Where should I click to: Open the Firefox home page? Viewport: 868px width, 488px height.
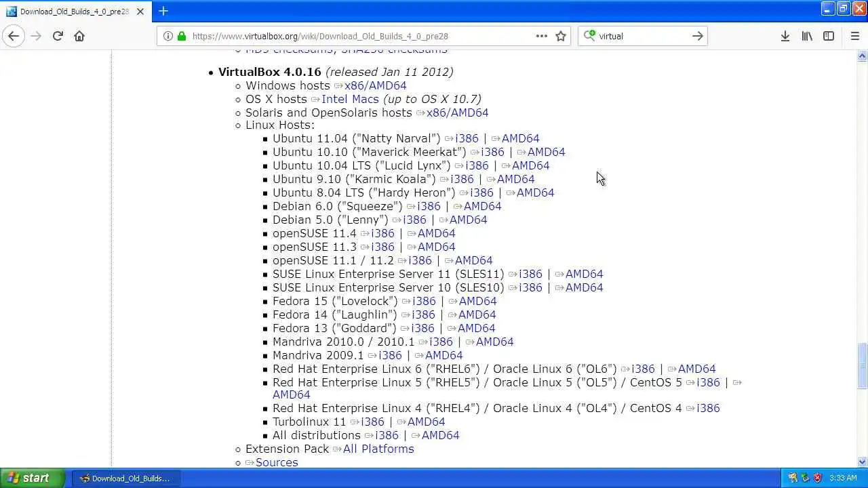(x=79, y=36)
